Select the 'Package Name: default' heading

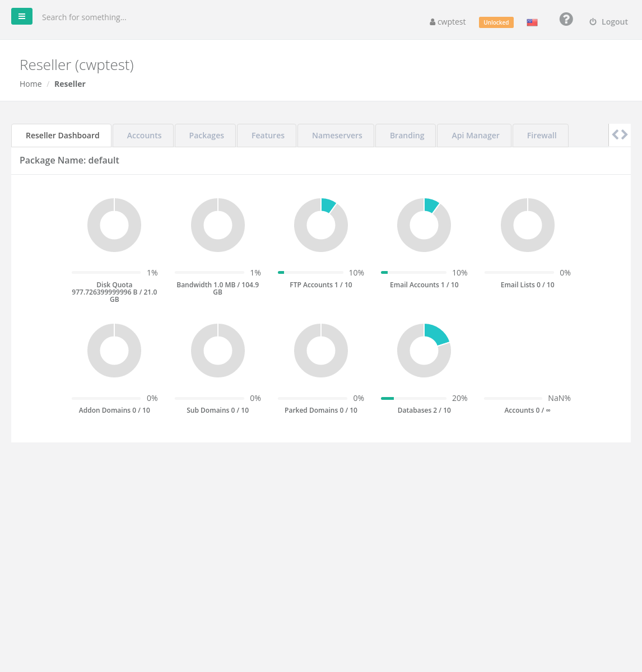[69, 160]
